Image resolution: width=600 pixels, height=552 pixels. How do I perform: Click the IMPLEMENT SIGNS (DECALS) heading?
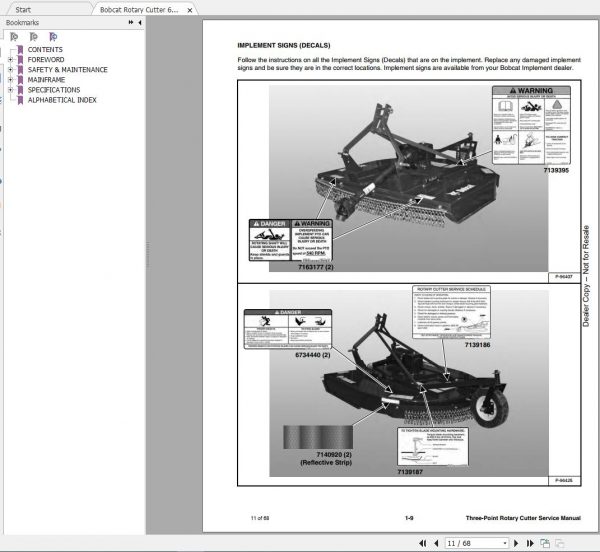(x=284, y=45)
